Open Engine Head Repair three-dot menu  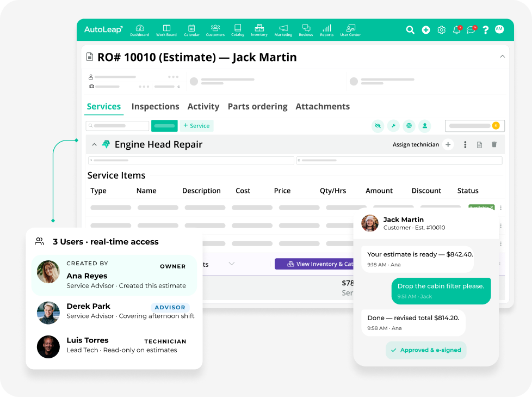tap(465, 145)
